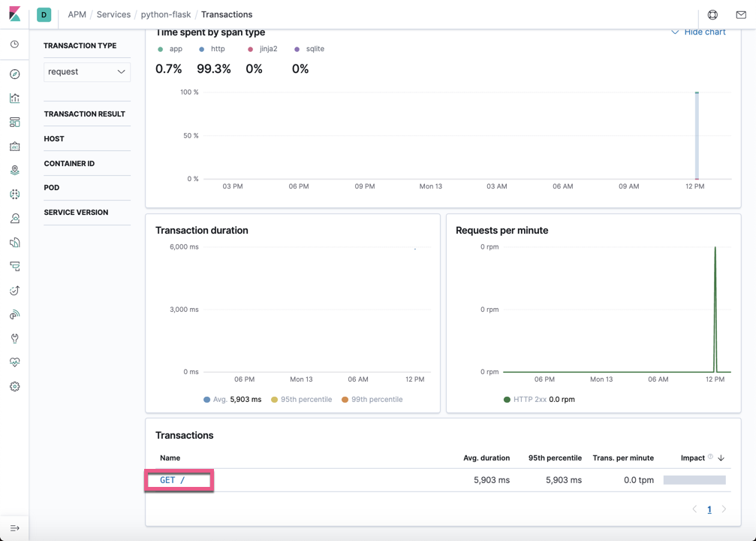Select page 1 in pagination
Viewport: 756px width, 541px height.
click(709, 509)
